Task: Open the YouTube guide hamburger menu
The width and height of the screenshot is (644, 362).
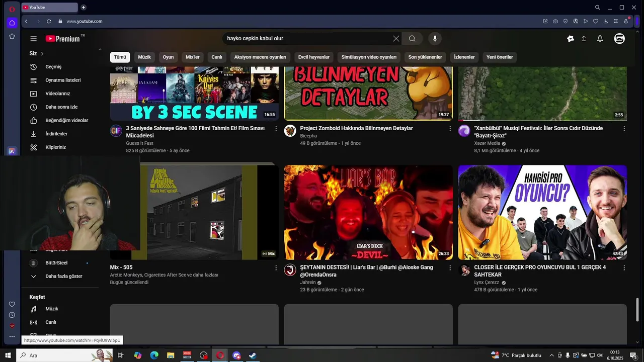Action: point(33,39)
